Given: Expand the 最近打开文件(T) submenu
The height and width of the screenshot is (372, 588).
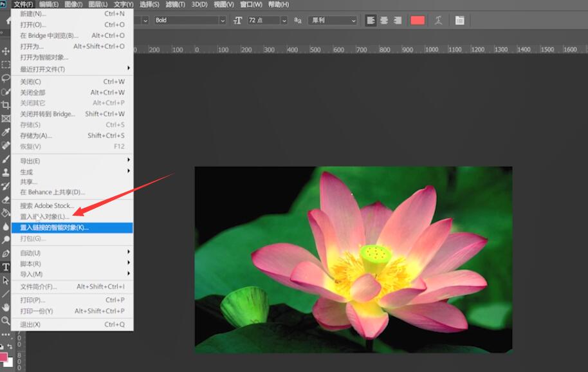Looking at the screenshot, I should (x=72, y=69).
